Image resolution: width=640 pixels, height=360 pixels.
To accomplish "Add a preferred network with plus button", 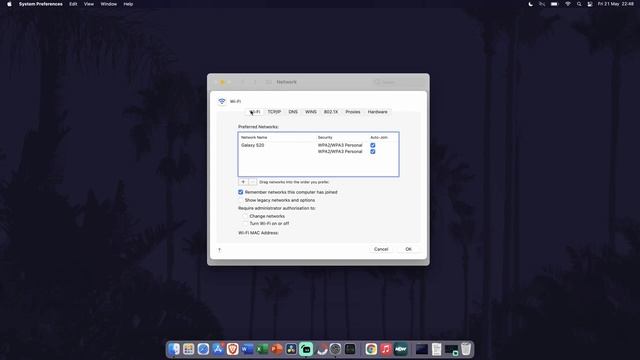I will pyautogui.click(x=243, y=182).
